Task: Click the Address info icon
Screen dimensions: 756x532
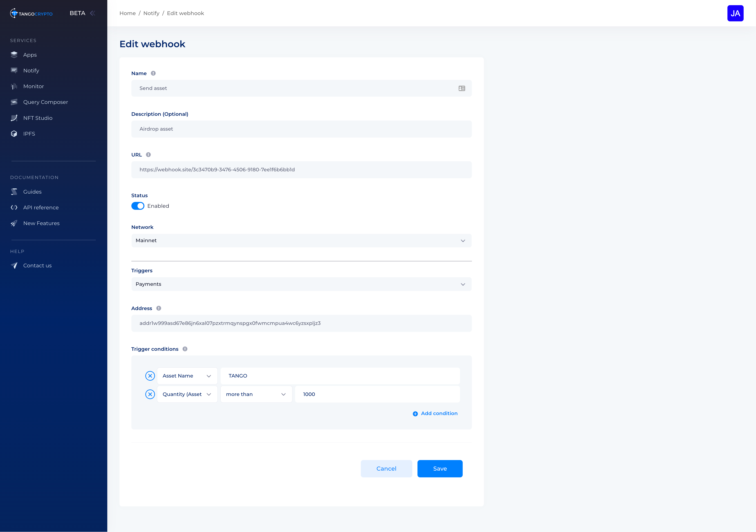Action: click(x=159, y=308)
